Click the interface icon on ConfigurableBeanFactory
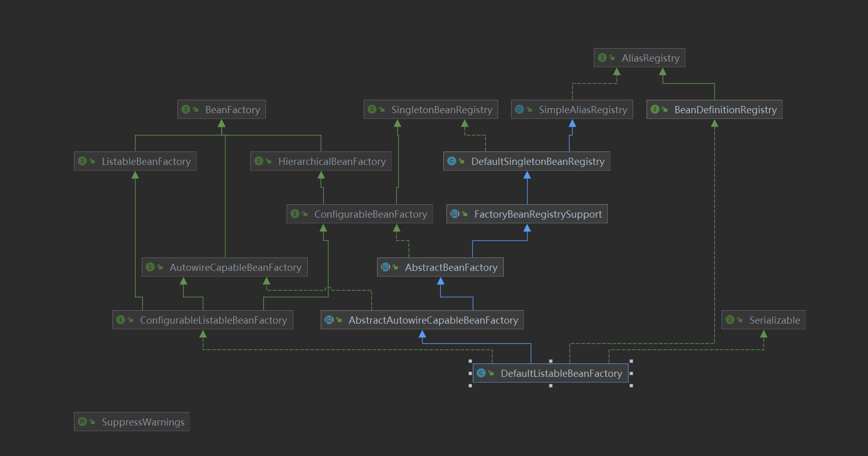The image size is (868, 456). click(x=295, y=214)
